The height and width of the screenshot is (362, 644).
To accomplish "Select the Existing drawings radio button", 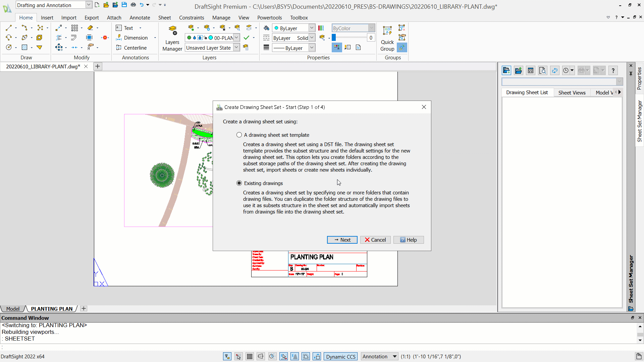I will [x=239, y=183].
